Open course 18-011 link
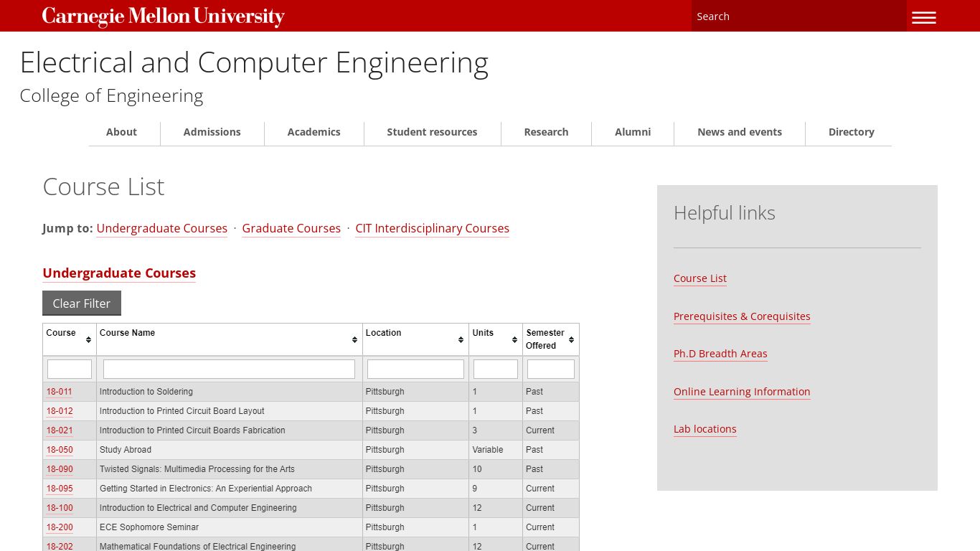 pyautogui.click(x=60, y=392)
